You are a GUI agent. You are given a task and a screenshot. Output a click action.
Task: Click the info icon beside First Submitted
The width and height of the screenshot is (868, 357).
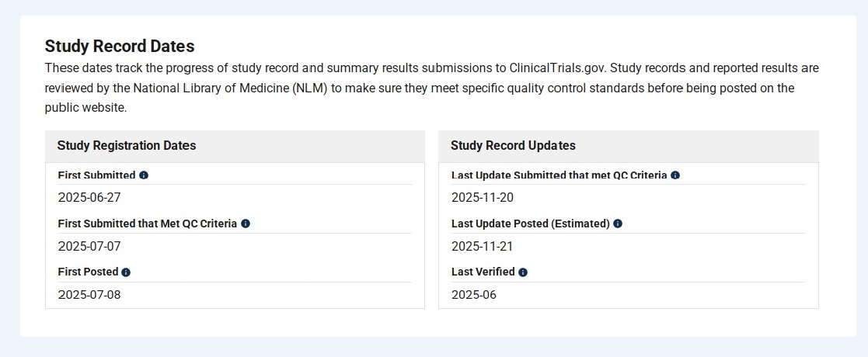[144, 175]
